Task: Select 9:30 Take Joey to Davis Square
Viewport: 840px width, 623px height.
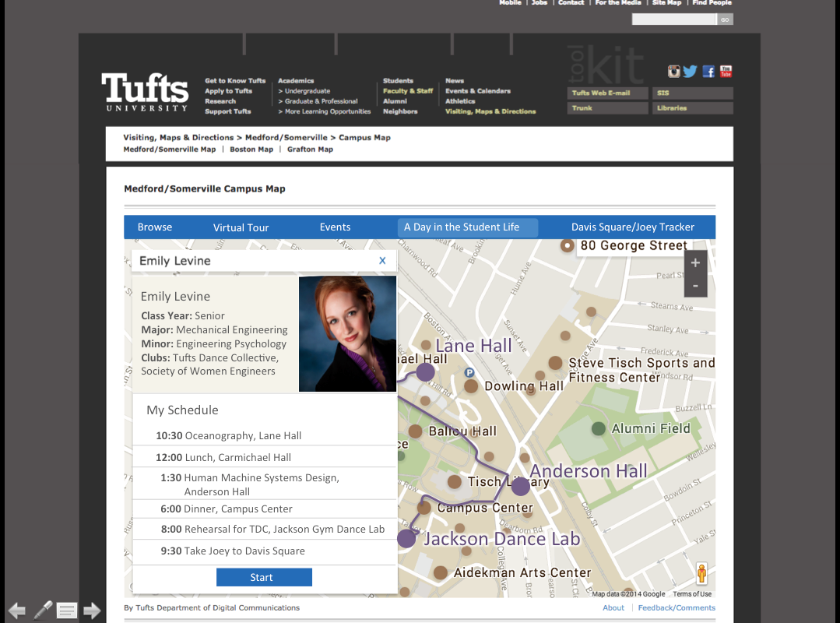Action: 264,551
